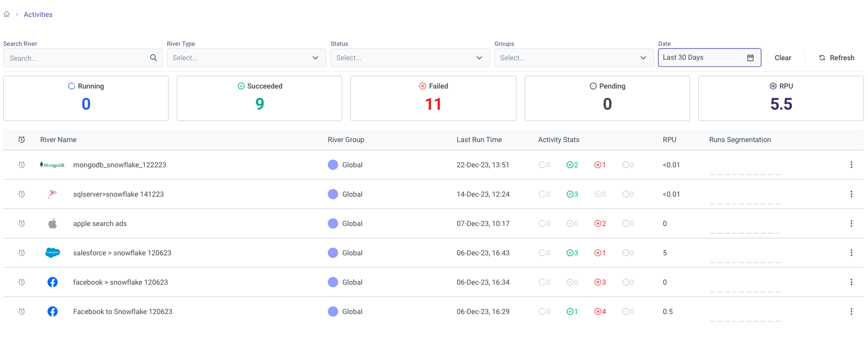Click failed count for facebook > snowflake 120623
Image resolution: width=868 pixels, height=347 pixels.
click(x=600, y=282)
